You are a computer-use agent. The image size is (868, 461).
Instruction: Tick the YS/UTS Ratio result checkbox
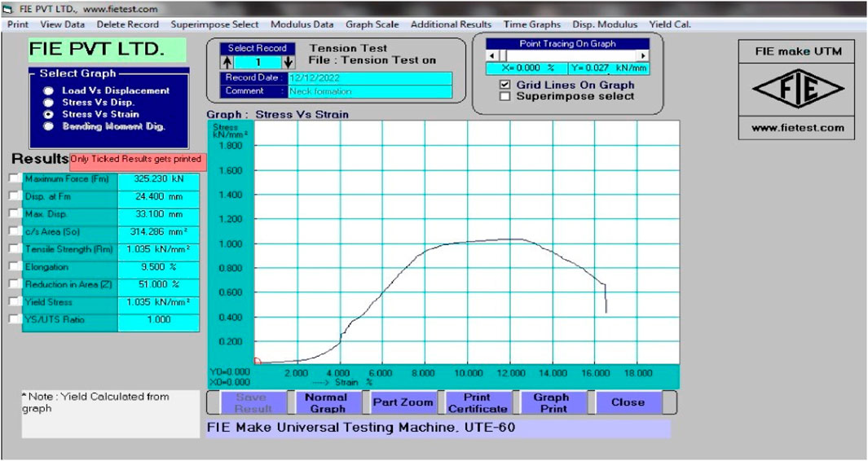[15, 319]
